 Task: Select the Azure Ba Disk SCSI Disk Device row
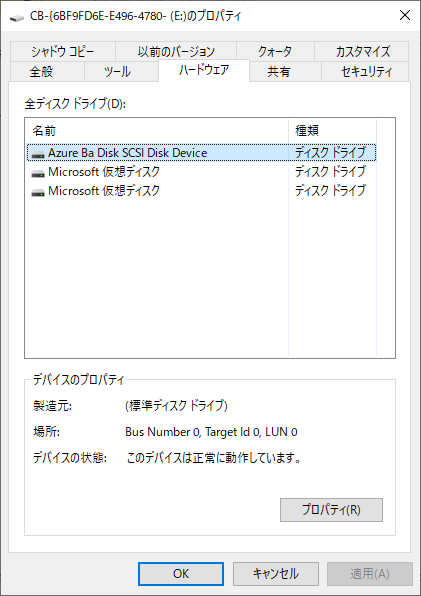pos(201,153)
